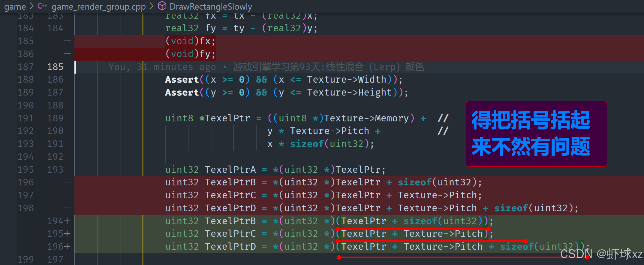Click the 'game' folder breadcrumb
Viewport: 644px width, 265px height.
[15, 6]
